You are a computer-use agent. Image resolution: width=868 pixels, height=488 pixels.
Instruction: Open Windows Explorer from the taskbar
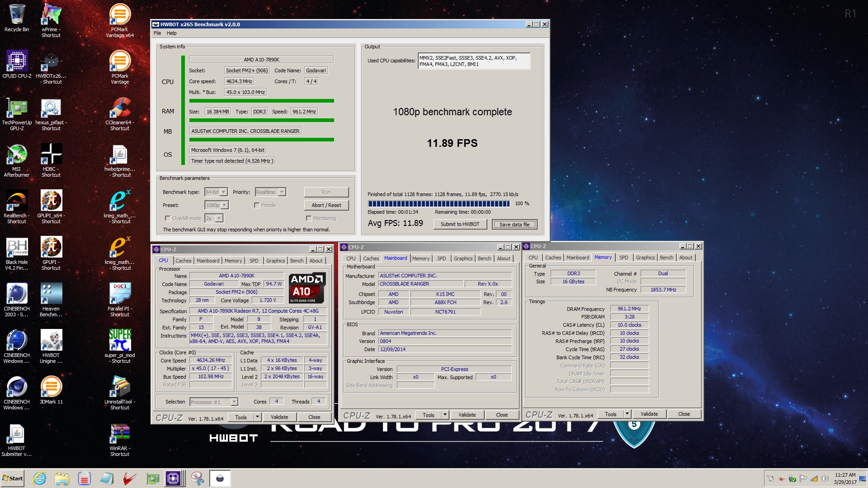click(62, 478)
